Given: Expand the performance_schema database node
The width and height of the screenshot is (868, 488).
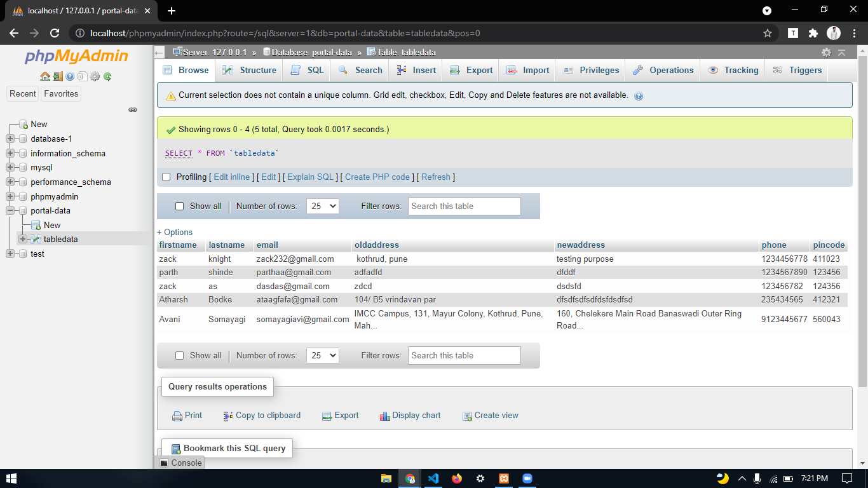Looking at the screenshot, I should pyautogui.click(x=10, y=182).
